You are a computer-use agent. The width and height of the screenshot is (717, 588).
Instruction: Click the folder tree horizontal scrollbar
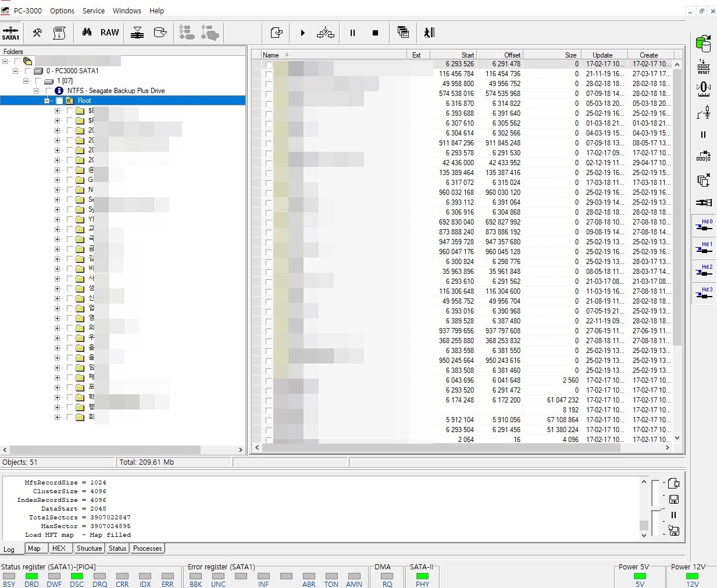tap(123, 450)
